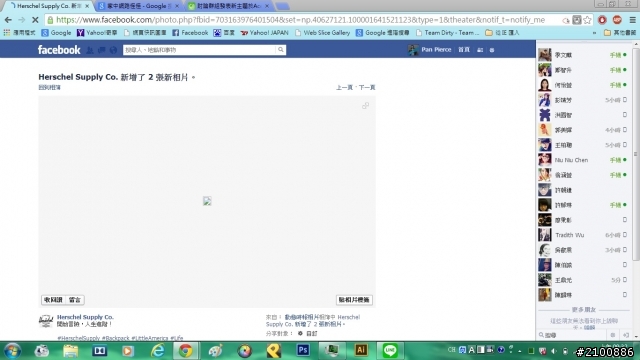Click Herschel Supply Co. page avatar
Image resolution: width=640 pixels, height=360 pixels.
pos(46,321)
